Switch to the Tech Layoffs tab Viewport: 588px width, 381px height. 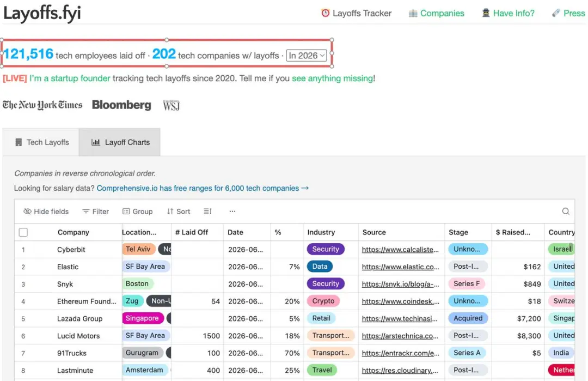pyautogui.click(x=41, y=142)
